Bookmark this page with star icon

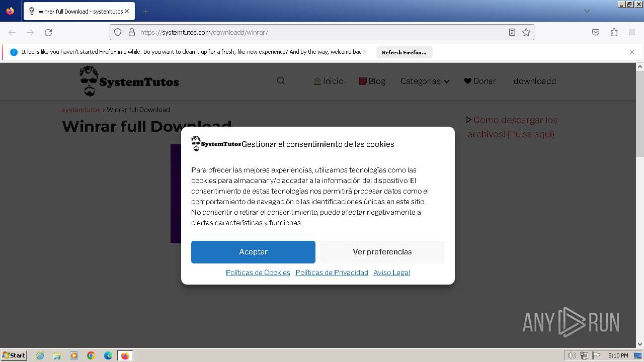(526, 32)
